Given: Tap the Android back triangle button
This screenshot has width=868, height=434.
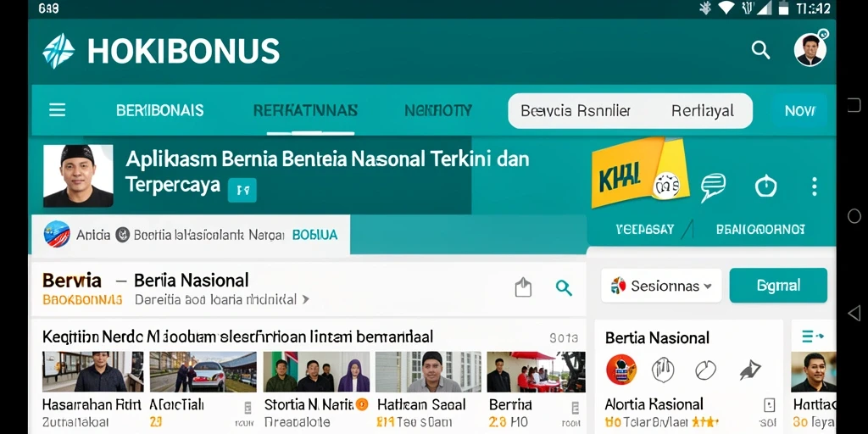Looking at the screenshot, I should coord(854,313).
